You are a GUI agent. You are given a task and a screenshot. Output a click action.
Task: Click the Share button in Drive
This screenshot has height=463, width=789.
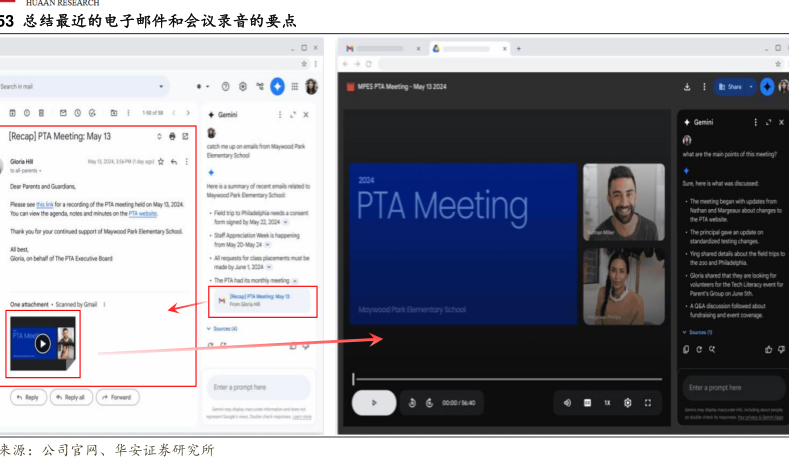coord(730,87)
